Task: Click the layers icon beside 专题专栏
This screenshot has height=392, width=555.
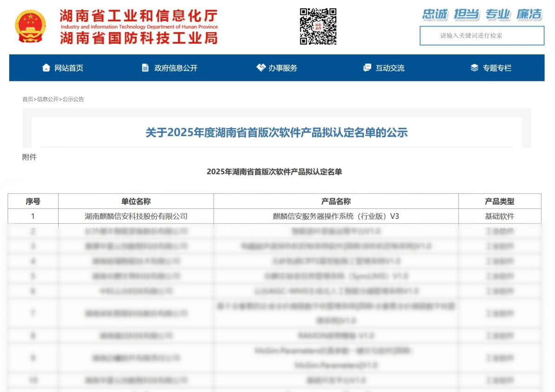Action: [x=474, y=68]
